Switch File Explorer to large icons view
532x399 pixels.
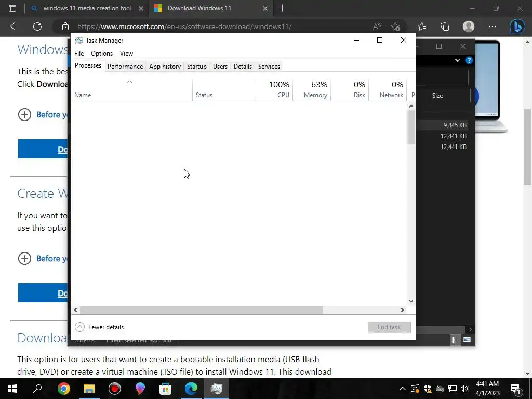point(467,340)
